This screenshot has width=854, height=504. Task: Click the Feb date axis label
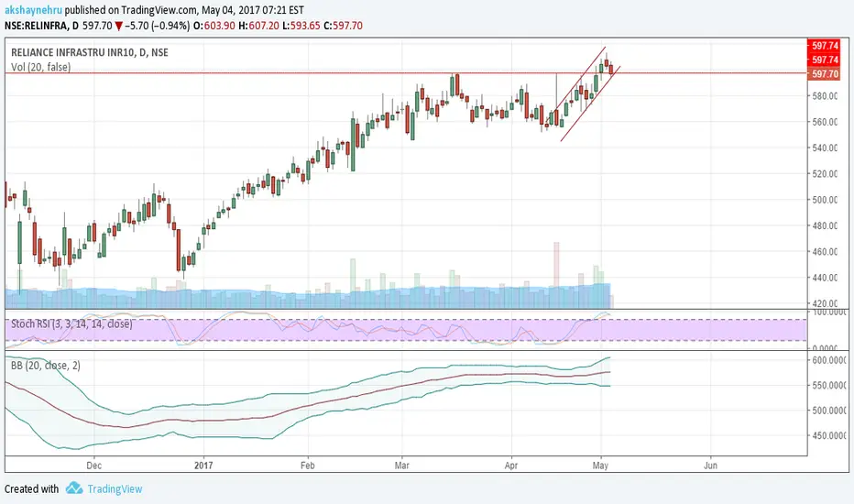pyautogui.click(x=308, y=466)
